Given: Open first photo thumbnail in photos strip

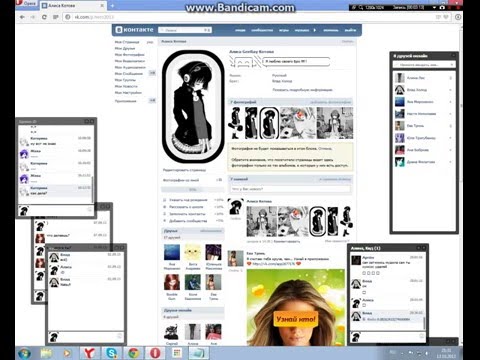Looking at the screenshot, I should 236,123.
